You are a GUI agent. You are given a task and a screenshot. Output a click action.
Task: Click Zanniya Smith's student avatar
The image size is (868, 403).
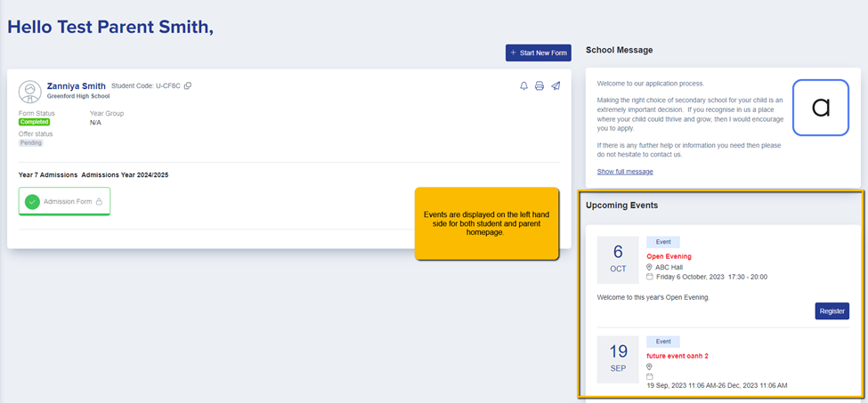30,92
